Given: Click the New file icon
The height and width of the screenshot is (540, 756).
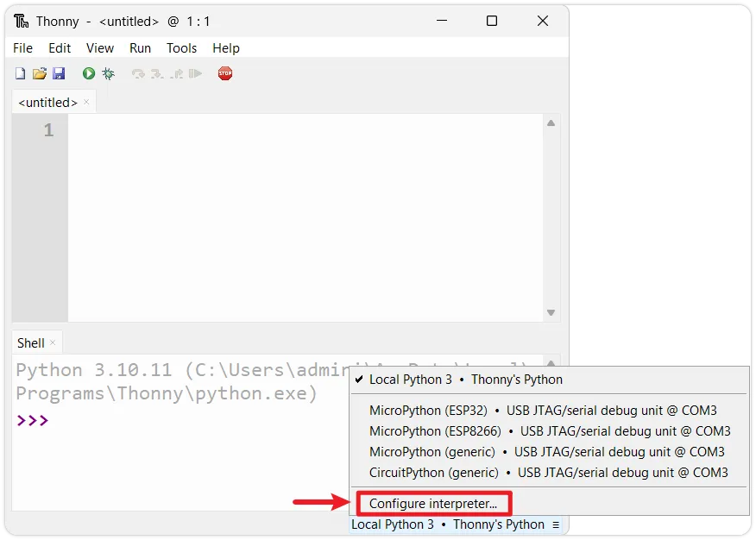Looking at the screenshot, I should click(20, 74).
